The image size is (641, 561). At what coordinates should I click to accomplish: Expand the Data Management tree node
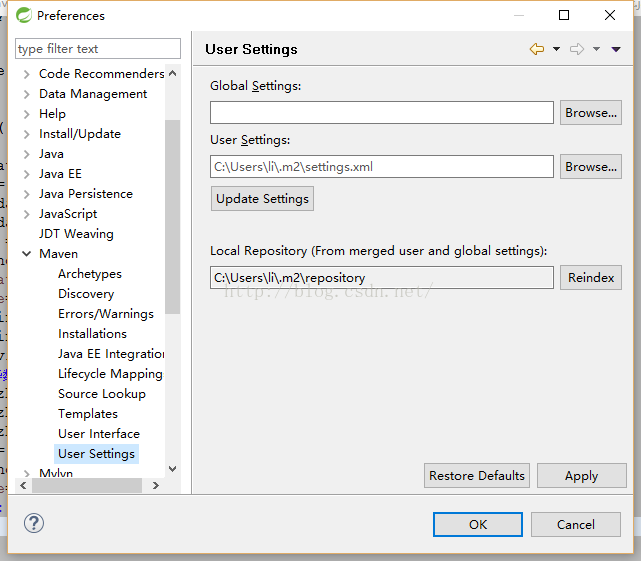(x=27, y=94)
